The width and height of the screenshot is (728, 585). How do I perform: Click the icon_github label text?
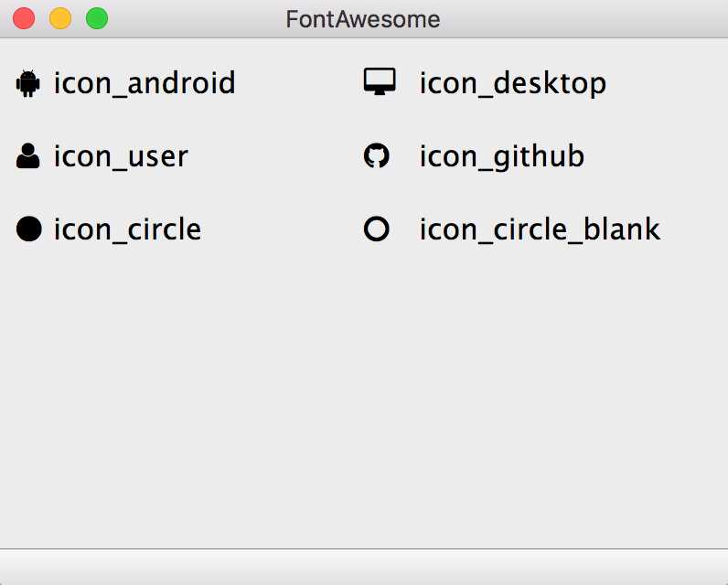coord(501,156)
